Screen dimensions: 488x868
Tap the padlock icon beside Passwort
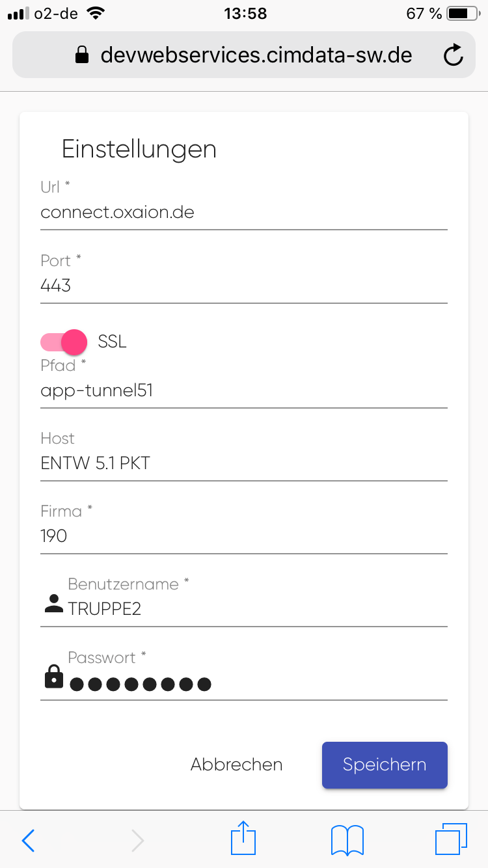click(x=53, y=677)
